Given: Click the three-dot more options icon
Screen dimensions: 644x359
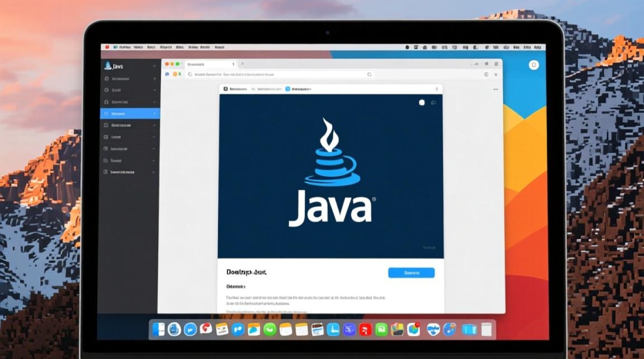Looking at the screenshot, I should click(495, 89).
